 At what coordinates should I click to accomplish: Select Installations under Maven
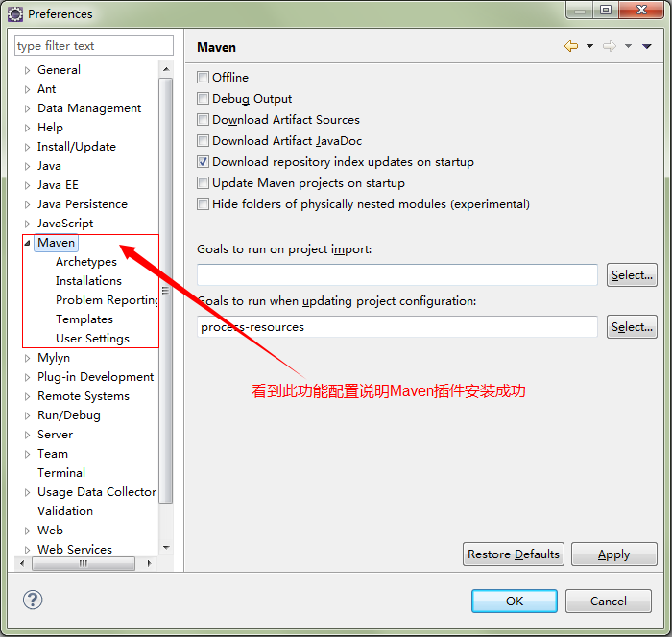88,281
